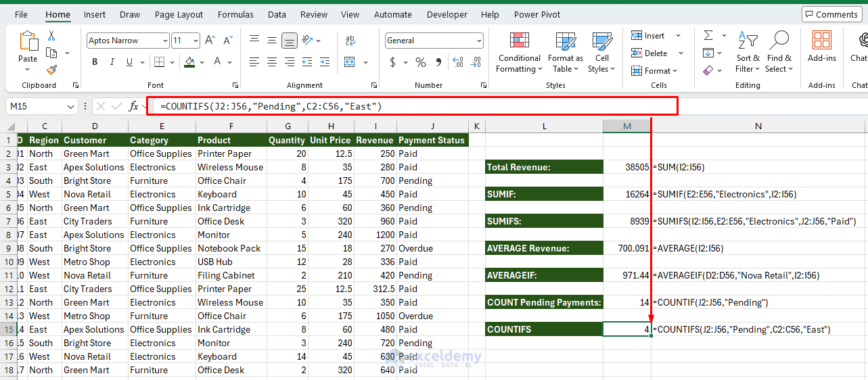
Task: Set top vertical alignment
Action: (x=254, y=41)
